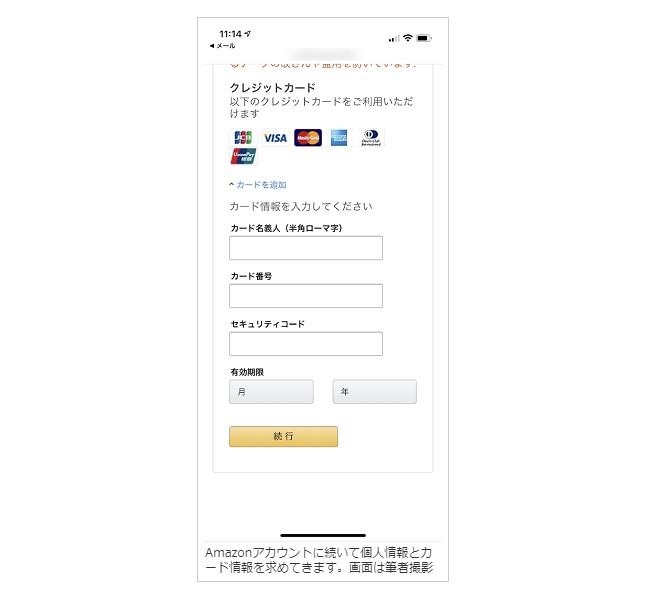This screenshot has width=646, height=596.
Task: Focus the カード名義人 input field
Action: coord(306,248)
